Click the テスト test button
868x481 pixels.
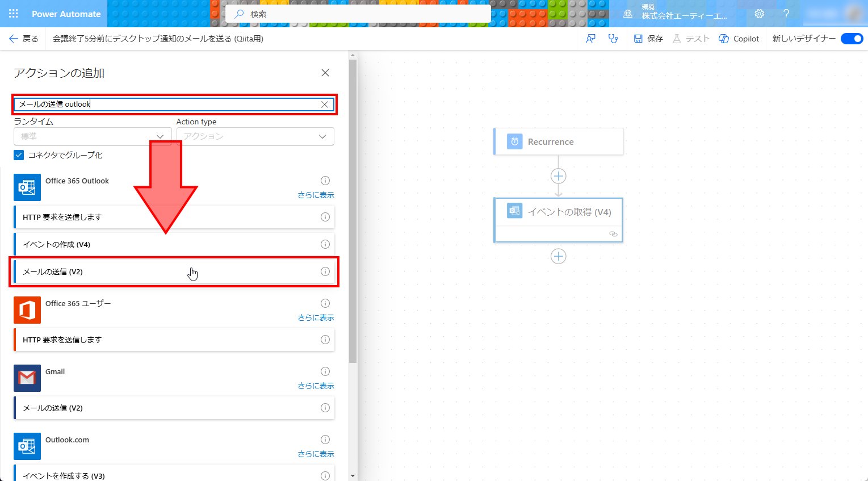pyautogui.click(x=691, y=39)
